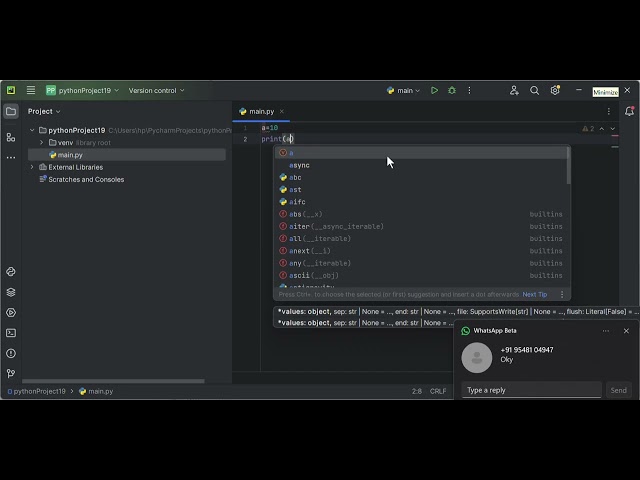Expand the venv folder
This screenshot has height=480, width=640.
click(42, 142)
